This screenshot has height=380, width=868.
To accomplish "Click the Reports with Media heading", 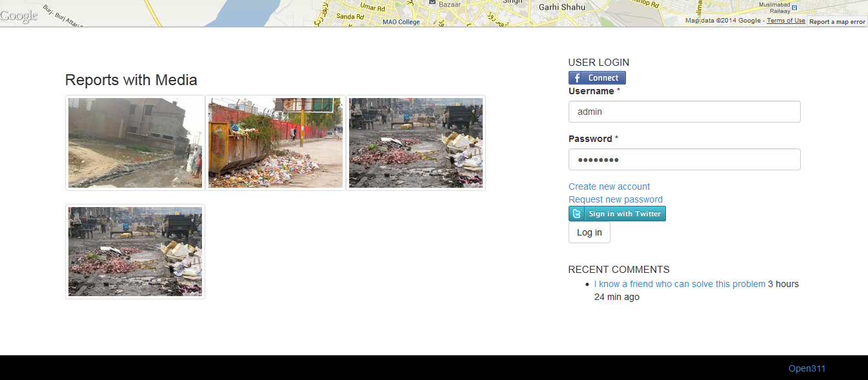I will coord(131,80).
